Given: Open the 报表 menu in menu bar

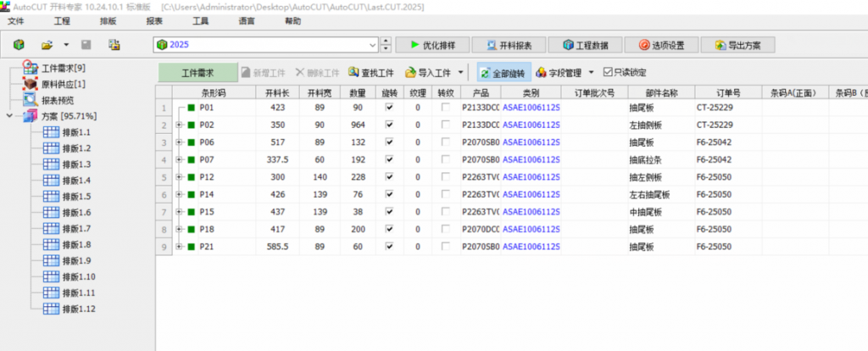Looking at the screenshot, I should click(x=154, y=20).
